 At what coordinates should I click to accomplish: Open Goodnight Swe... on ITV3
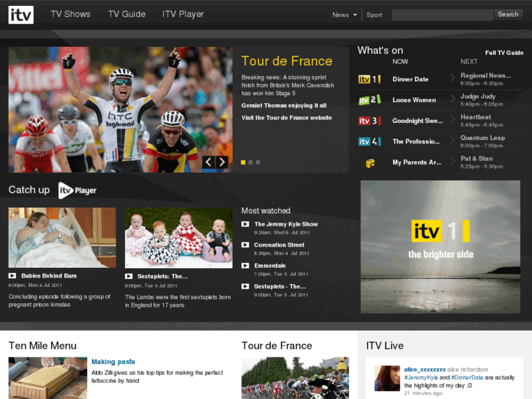pos(418,121)
